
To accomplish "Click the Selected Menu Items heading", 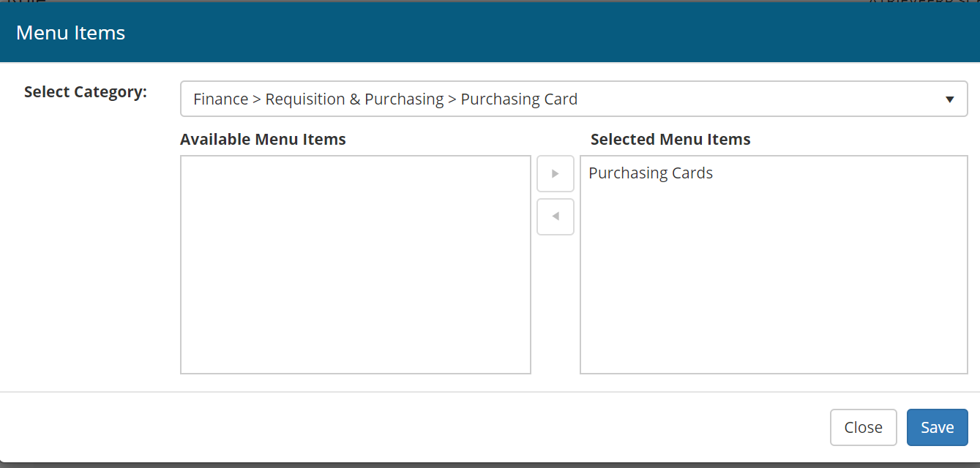I will tap(670, 139).
